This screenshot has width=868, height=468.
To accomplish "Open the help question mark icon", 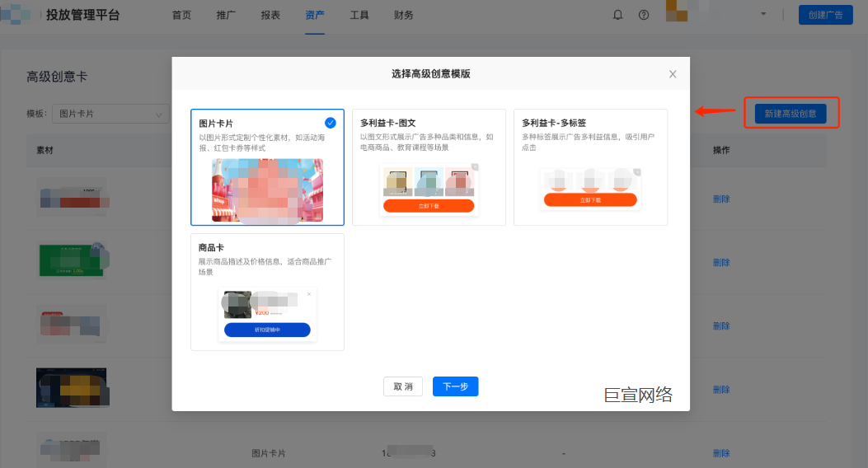I will [x=644, y=15].
